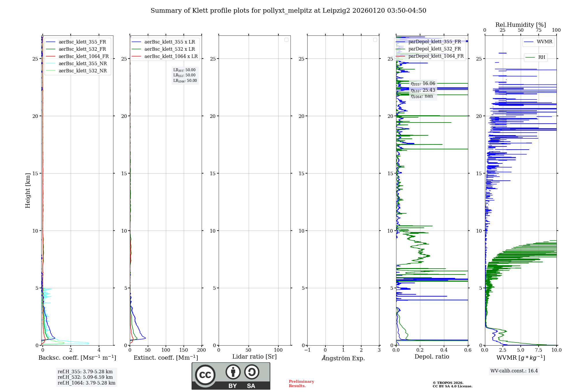Click the Creative Commons CC circle icon
The width and height of the screenshot is (577, 392).
tap(205, 375)
